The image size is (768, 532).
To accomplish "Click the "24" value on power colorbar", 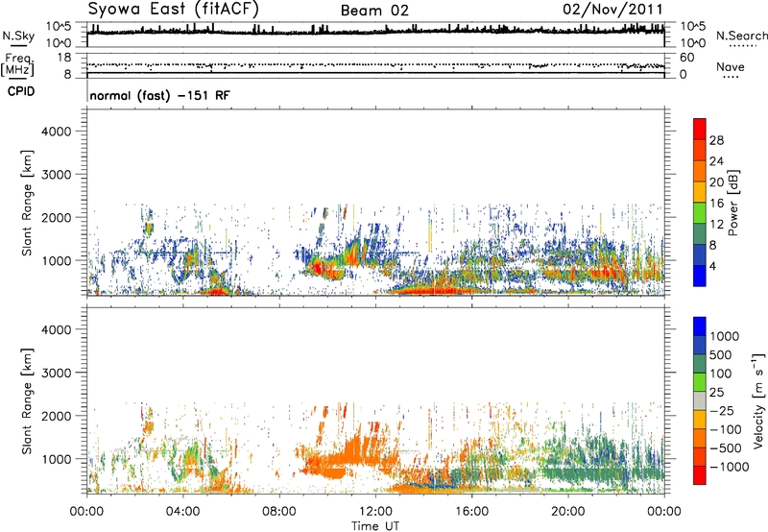I will pos(716,161).
